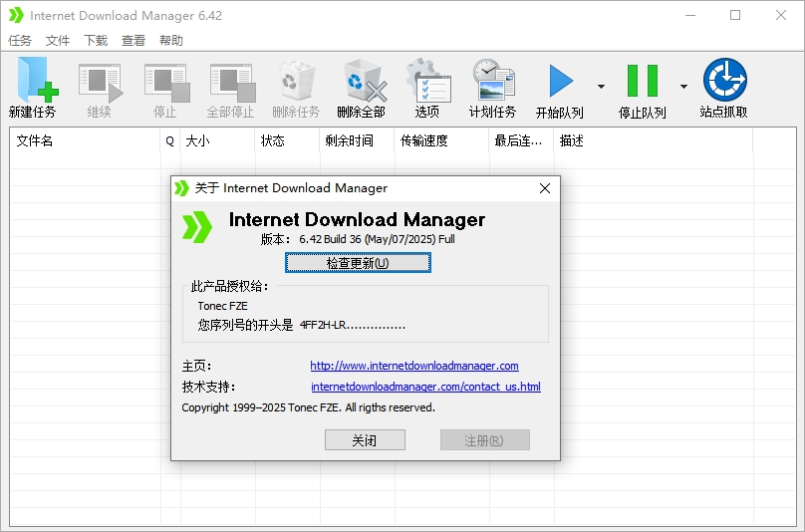Sort by the 描述 column header
Screen dimensions: 805x532
tap(653, 140)
